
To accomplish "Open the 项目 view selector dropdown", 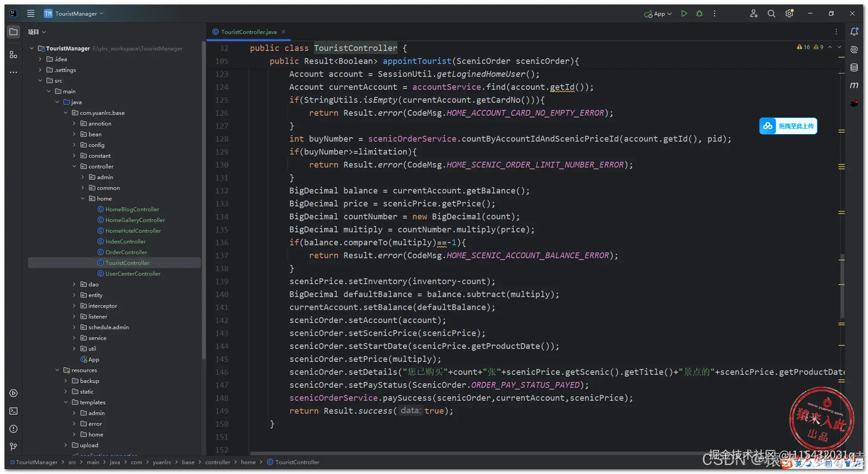I will tap(37, 32).
